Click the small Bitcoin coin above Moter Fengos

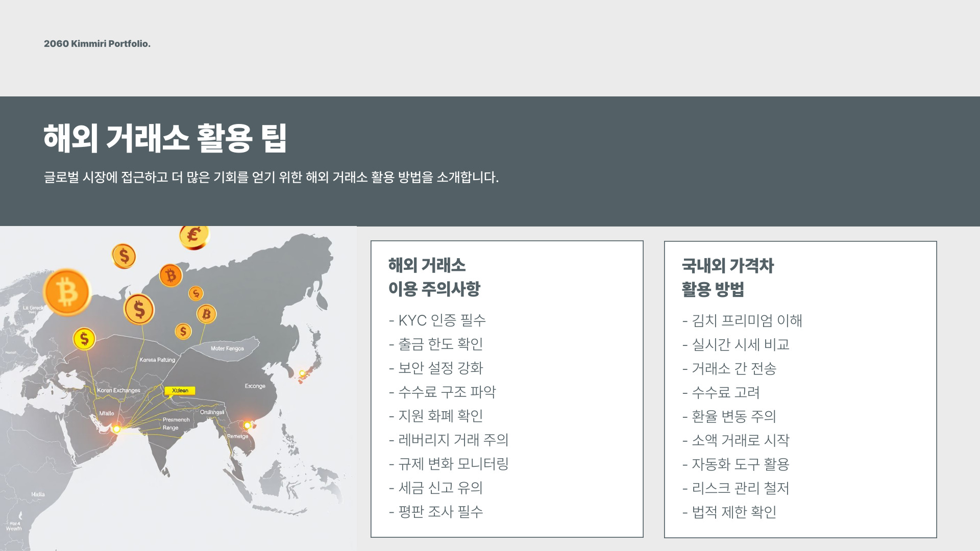point(206,314)
